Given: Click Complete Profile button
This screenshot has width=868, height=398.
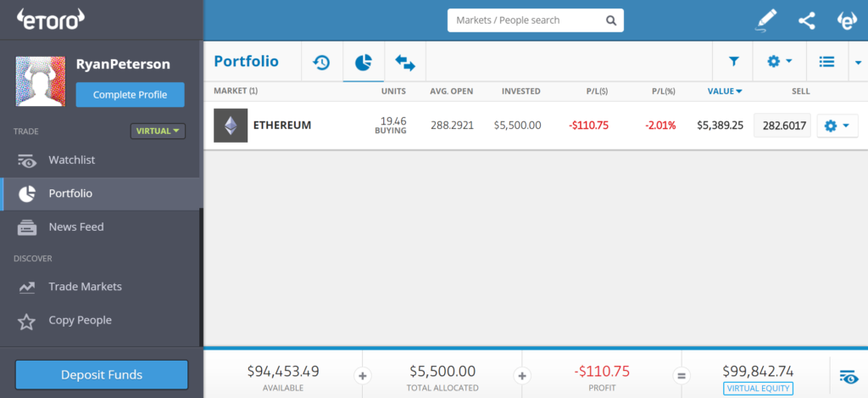Looking at the screenshot, I should [x=130, y=95].
